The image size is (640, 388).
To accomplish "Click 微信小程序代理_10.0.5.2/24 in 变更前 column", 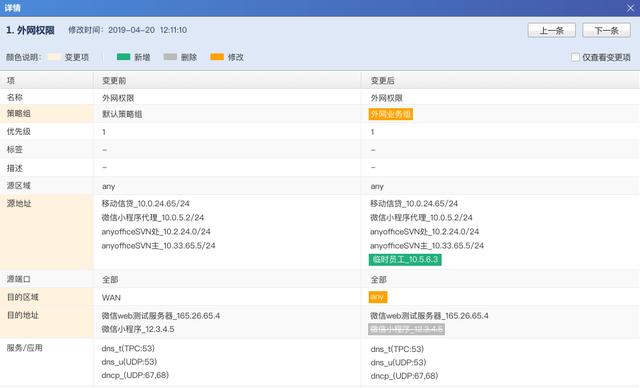I will coord(153,217).
